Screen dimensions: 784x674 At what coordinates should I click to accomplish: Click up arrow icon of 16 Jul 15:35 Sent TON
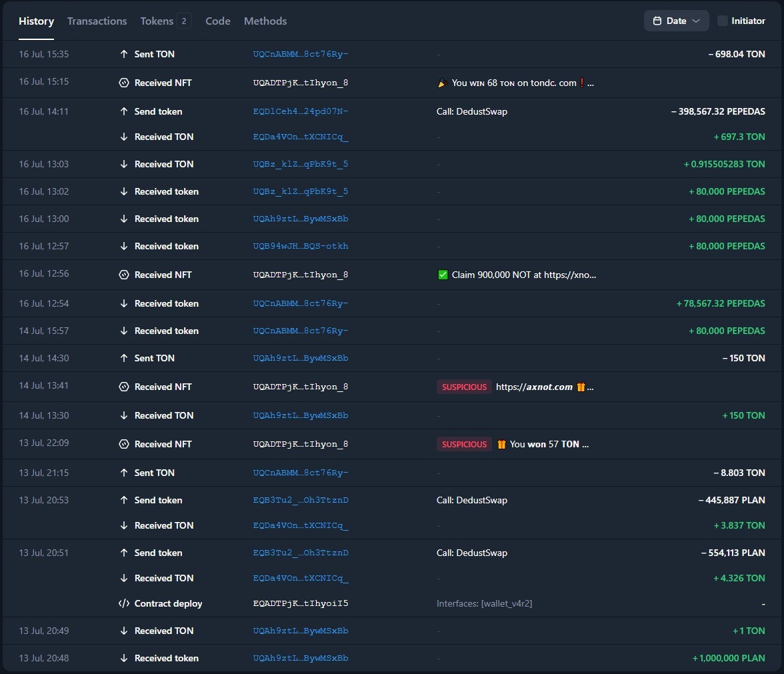coord(124,54)
